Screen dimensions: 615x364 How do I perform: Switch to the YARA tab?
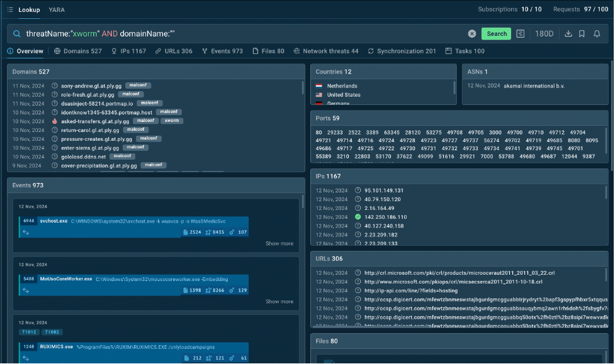[57, 9]
